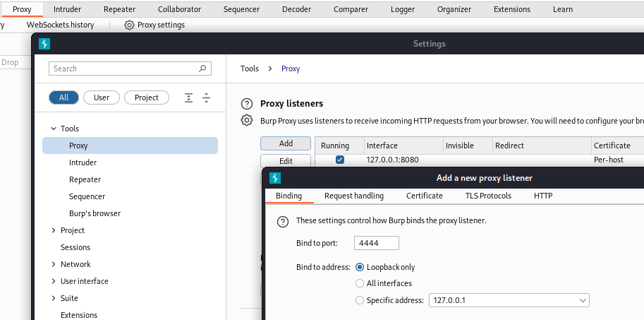Click the Burp logo icon in Settings title bar
The width and height of the screenshot is (644, 320).
(x=44, y=44)
